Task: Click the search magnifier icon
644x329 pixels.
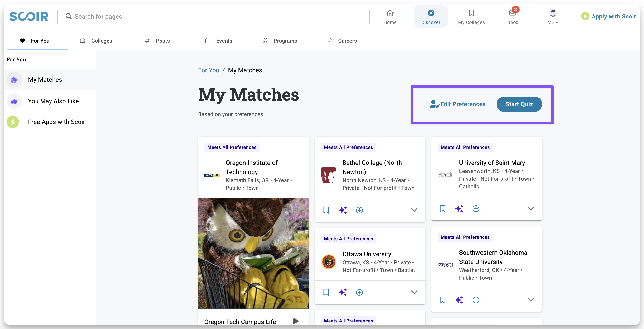Action: click(x=69, y=17)
